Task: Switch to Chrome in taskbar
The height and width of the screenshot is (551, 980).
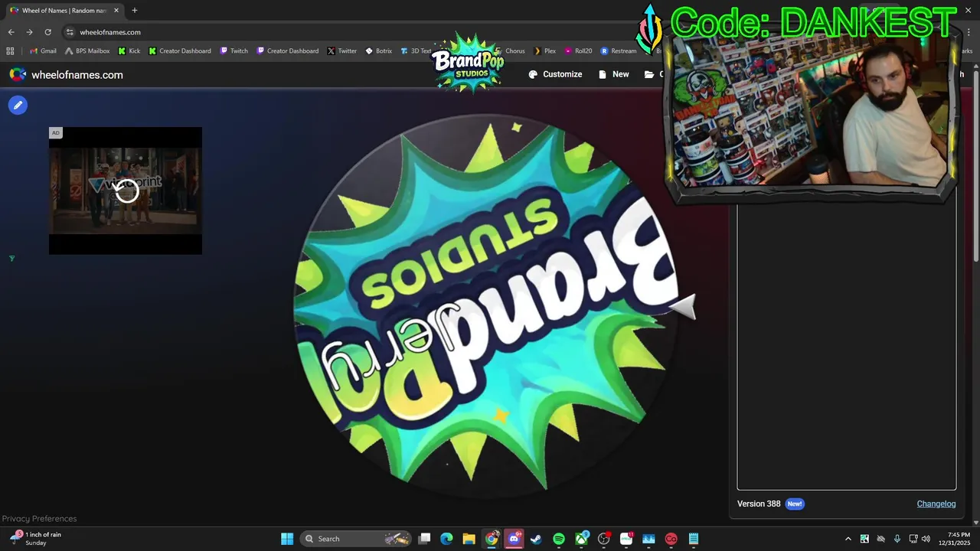Action: click(492, 539)
